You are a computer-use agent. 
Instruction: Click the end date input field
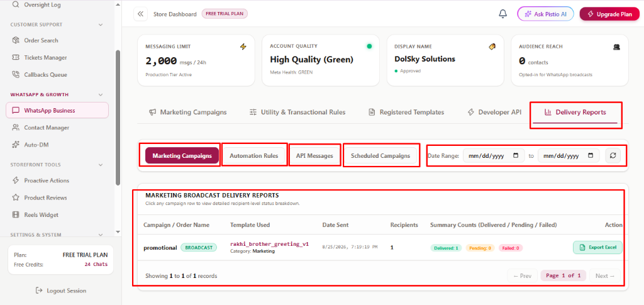[x=569, y=156]
